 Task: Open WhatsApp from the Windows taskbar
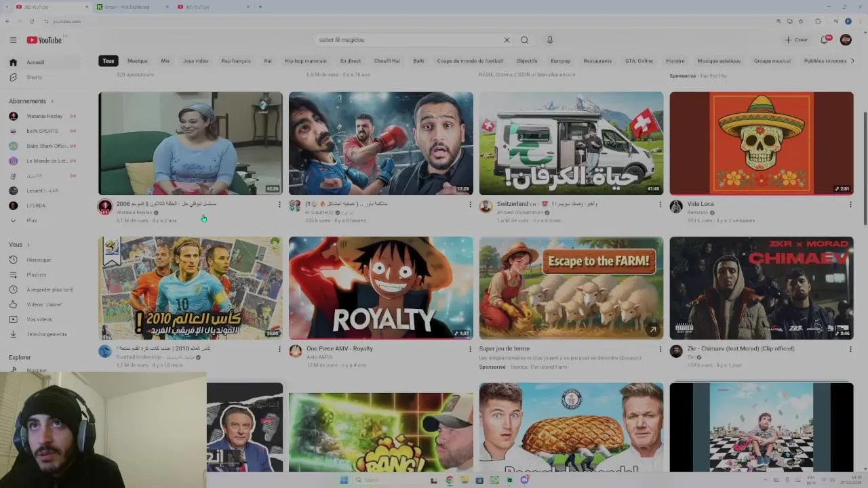(494, 480)
